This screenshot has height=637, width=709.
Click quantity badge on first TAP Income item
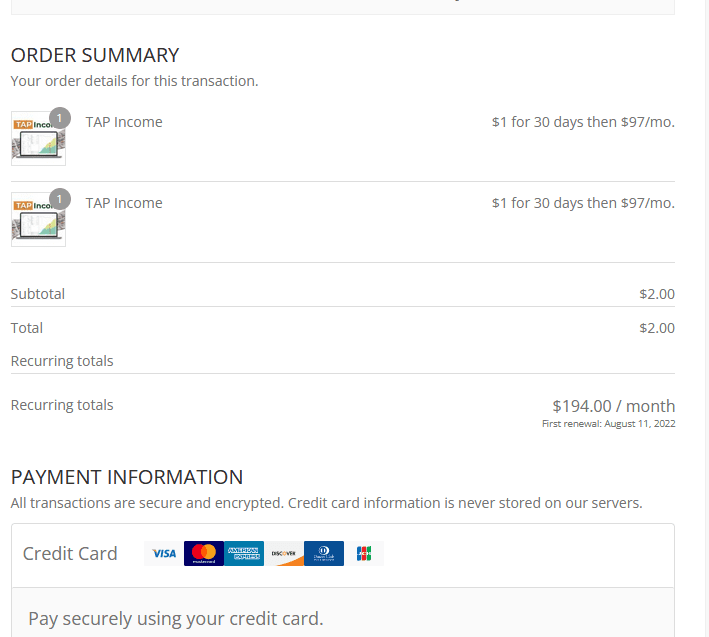click(x=60, y=118)
